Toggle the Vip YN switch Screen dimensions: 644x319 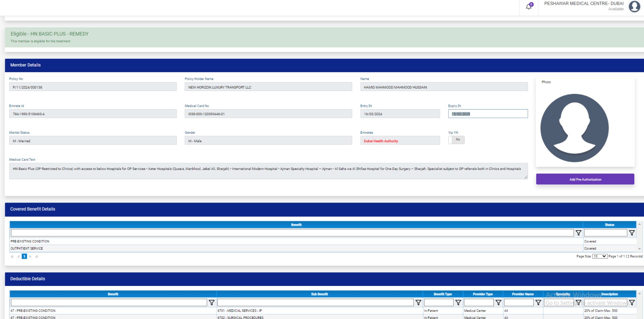456,140
